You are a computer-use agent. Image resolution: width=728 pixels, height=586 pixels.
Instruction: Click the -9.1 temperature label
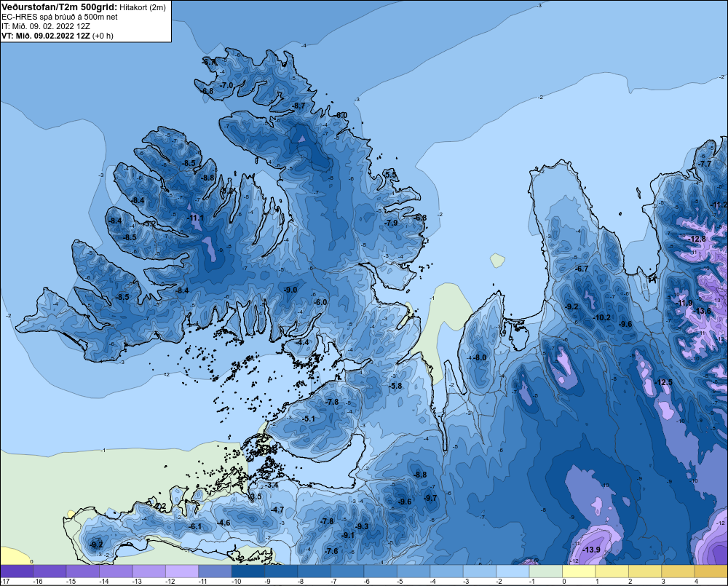347,535
